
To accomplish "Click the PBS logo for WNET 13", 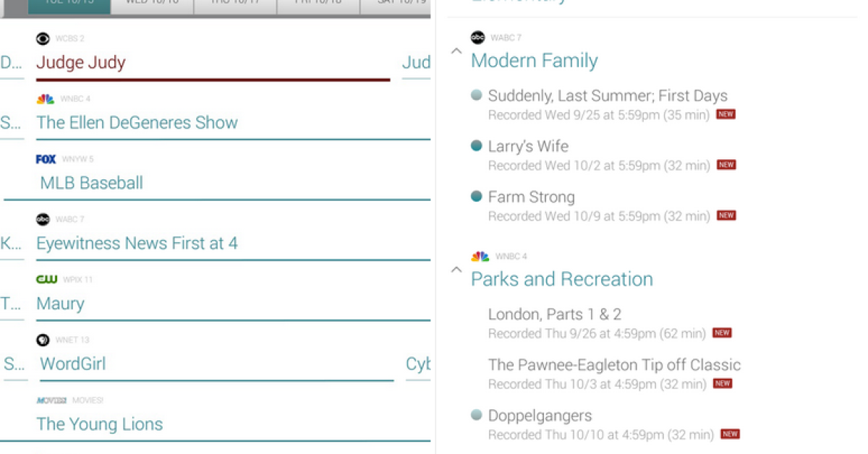I will tap(43, 340).
